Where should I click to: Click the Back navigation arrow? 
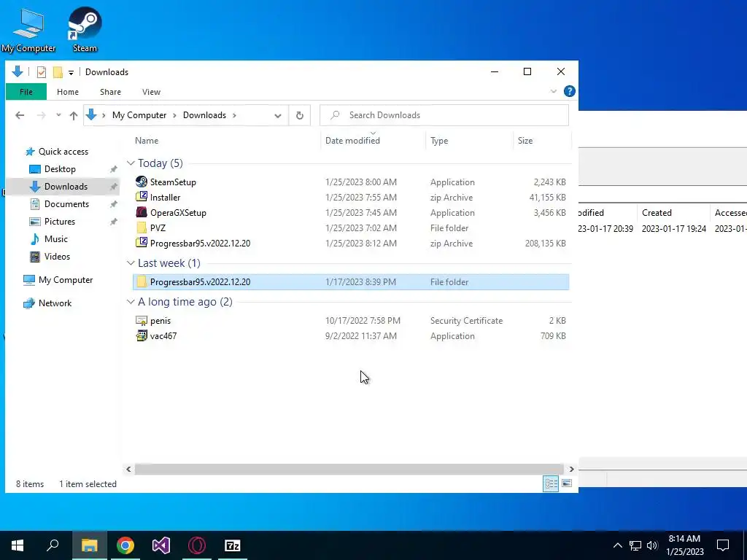(20, 115)
